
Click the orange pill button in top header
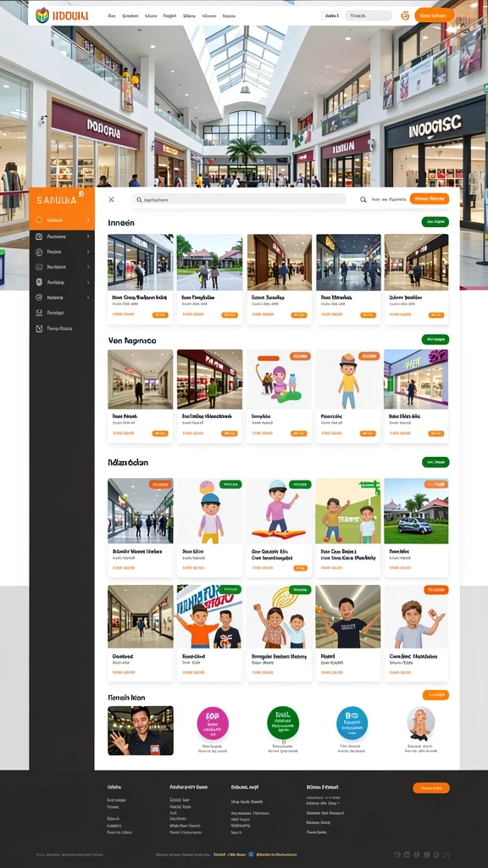434,15
